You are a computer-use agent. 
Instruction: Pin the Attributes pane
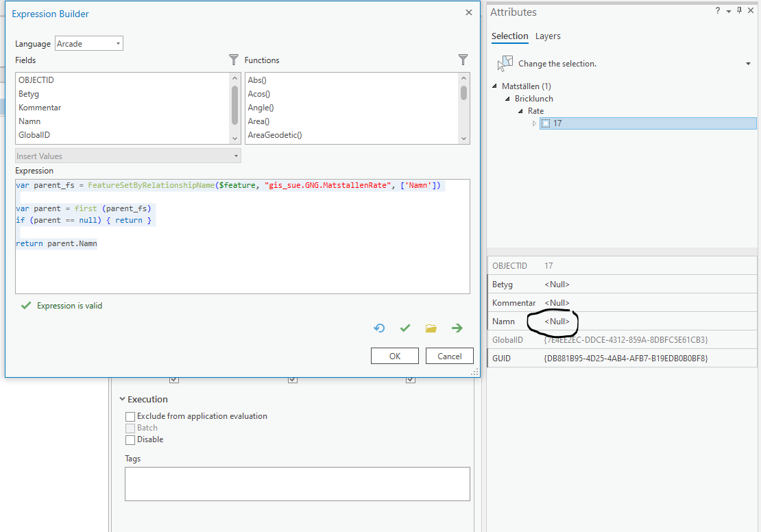pyautogui.click(x=739, y=11)
